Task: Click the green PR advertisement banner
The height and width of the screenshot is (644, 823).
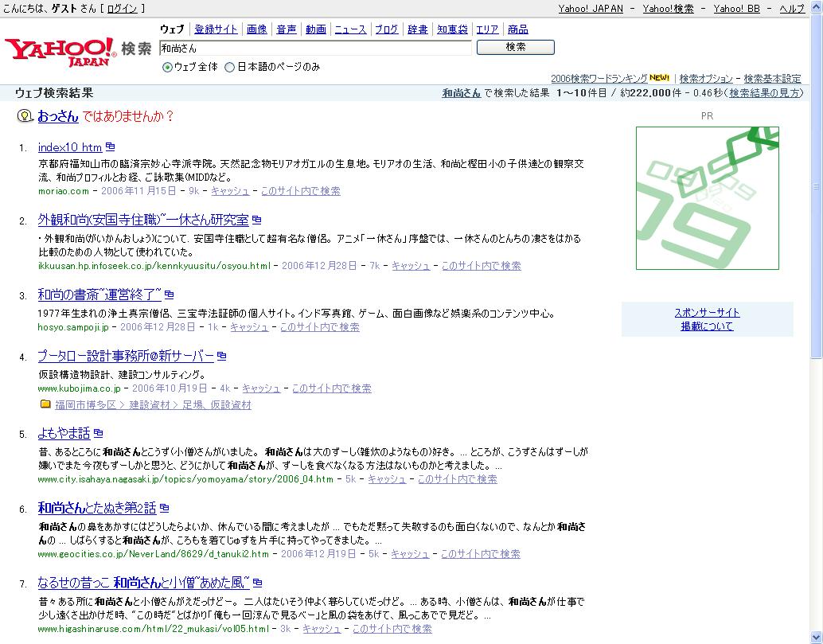Action: pyautogui.click(x=707, y=198)
